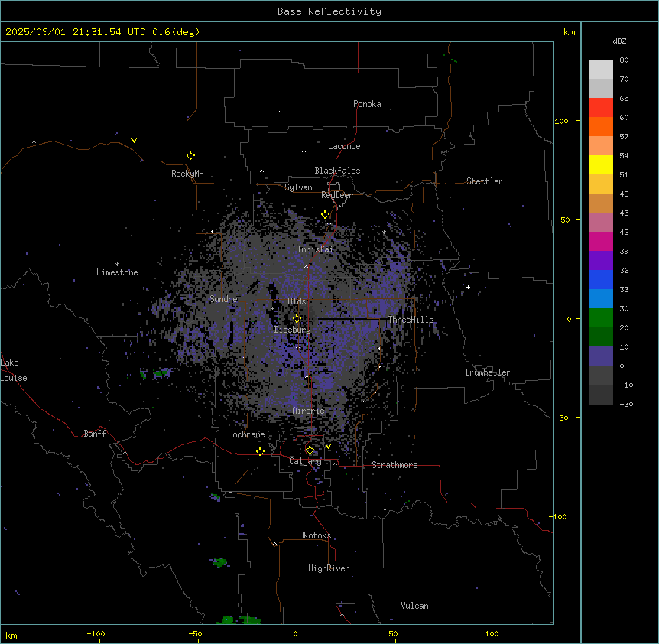Pick the magenta 39-42 dBZ legend swatch

[x=601, y=242]
